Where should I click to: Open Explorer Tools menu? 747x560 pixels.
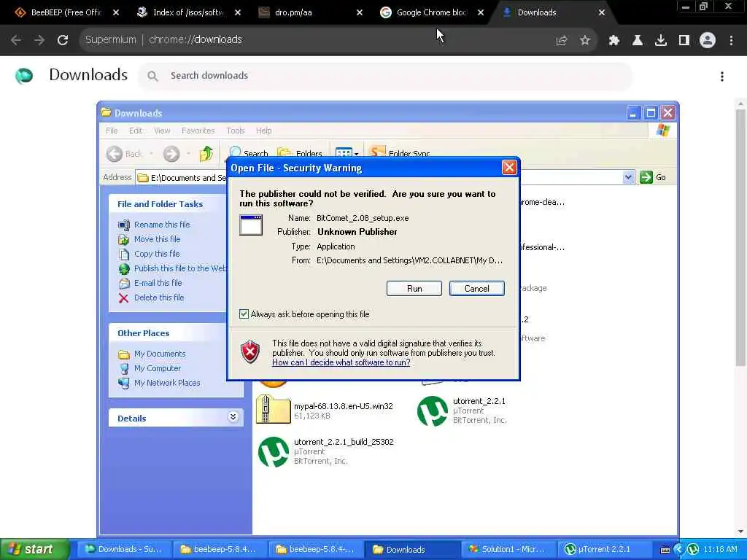[x=236, y=131]
